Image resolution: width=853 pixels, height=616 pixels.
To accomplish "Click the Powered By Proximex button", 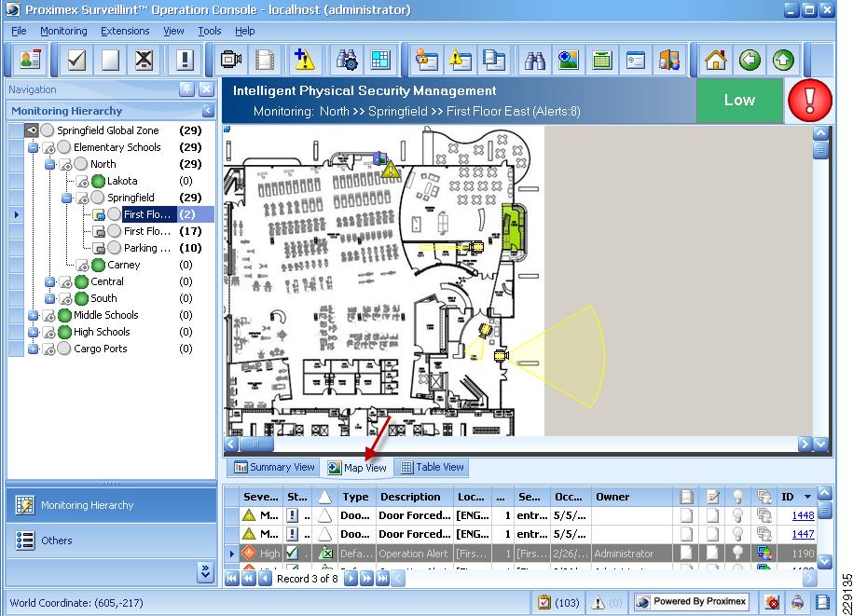I will 692,601.
